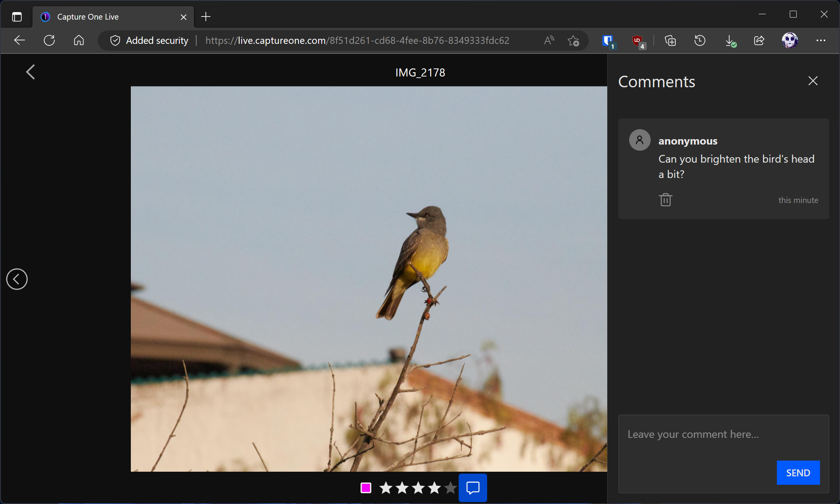Click the Collections icon in the toolbar
This screenshot has height=504, width=840.
click(x=670, y=40)
